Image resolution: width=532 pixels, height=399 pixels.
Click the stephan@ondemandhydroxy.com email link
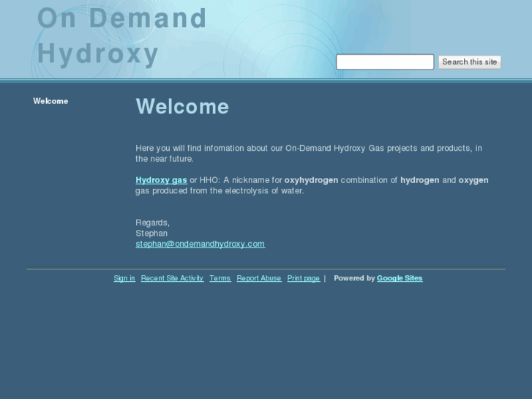pos(201,244)
